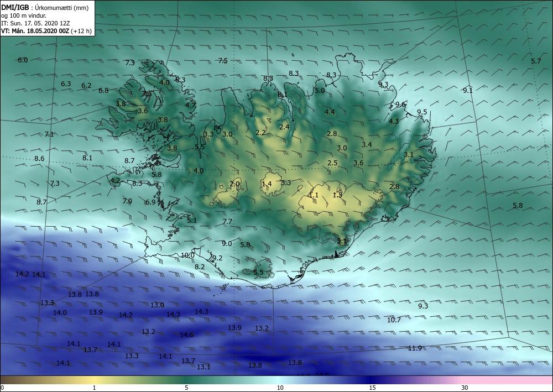Viewport: 553px width, 392px height.
Task: Select the 'VT: Mán. 18.05.2020 00Z' valid time
Action: click(35, 31)
